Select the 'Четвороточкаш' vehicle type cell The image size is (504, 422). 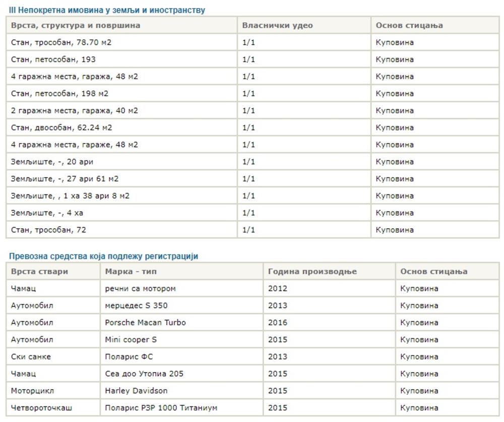click(41, 408)
